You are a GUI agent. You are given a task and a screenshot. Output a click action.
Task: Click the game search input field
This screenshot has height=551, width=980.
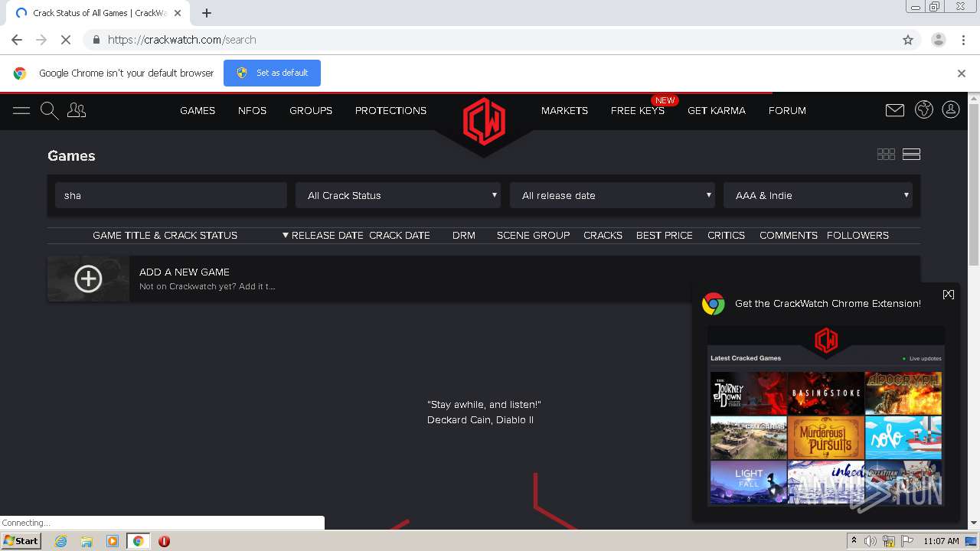171,195
